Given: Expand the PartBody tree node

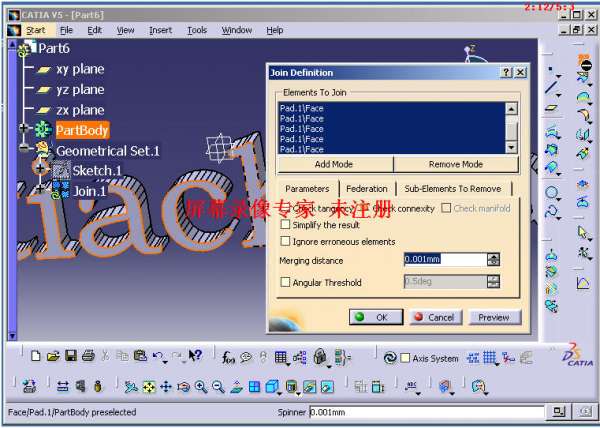Looking at the screenshot, I should [25, 130].
